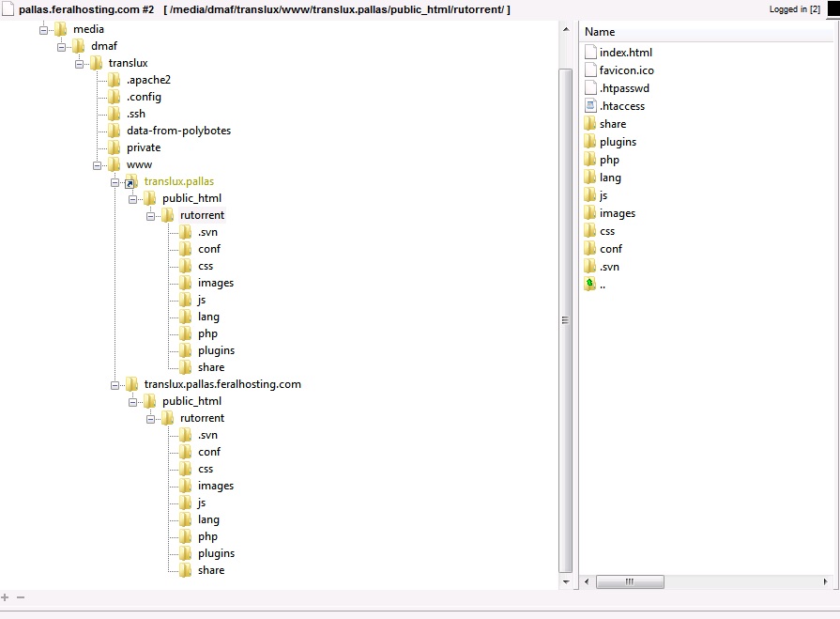Image resolution: width=840 pixels, height=619 pixels.
Task: Collapse the highlighted rutorrent node
Action: (x=150, y=216)
